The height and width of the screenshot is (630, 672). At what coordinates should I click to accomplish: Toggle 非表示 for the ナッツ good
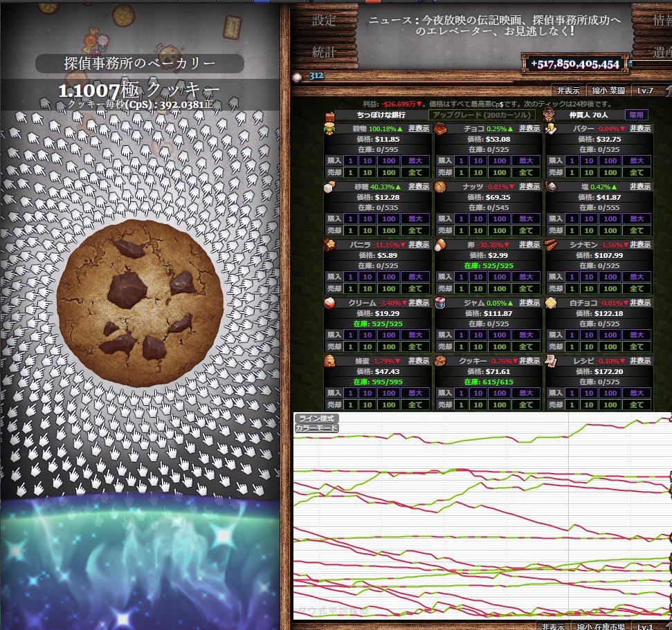(529, 187)
